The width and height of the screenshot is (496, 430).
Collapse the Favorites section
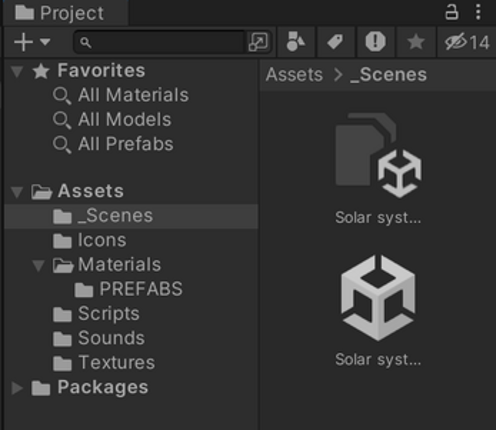pyautogui.click(x=17, y=71)
